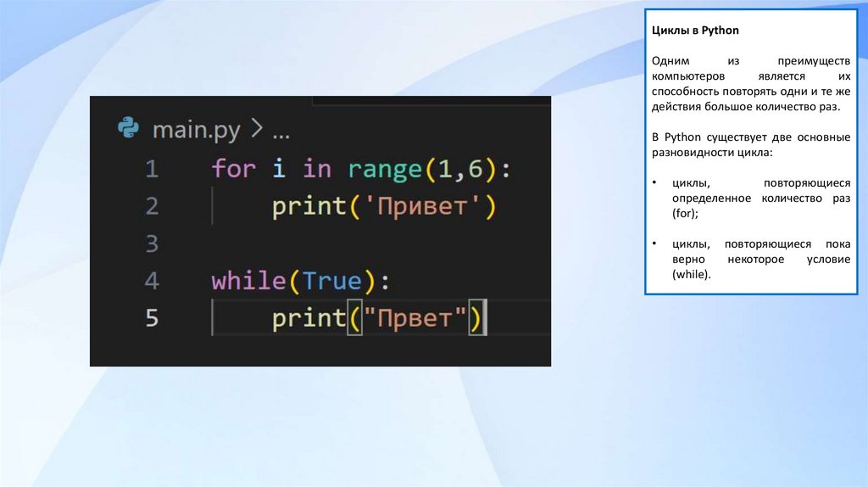Viewport: 868px width, 487px height.
Task: Click 'print' on line 2
Action: click(309, 207)
